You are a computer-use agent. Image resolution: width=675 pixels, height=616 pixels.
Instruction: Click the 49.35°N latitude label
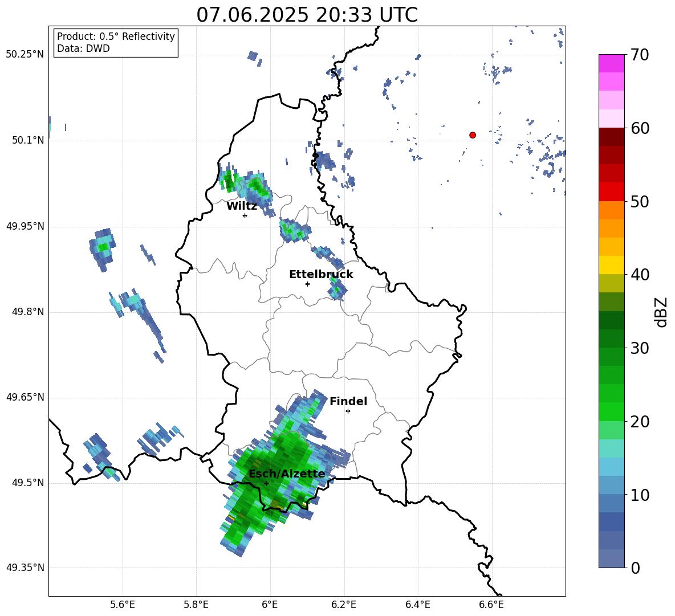tap(25, 568)
